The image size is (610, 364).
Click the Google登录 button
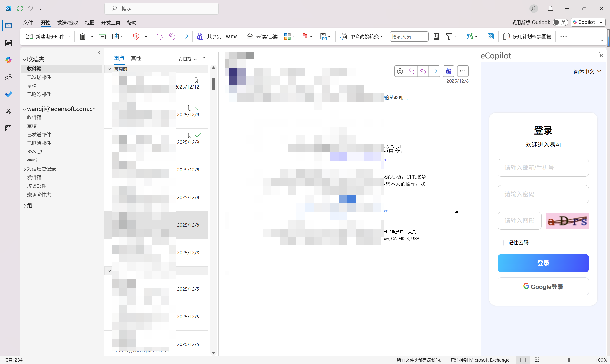click(543, 286)
